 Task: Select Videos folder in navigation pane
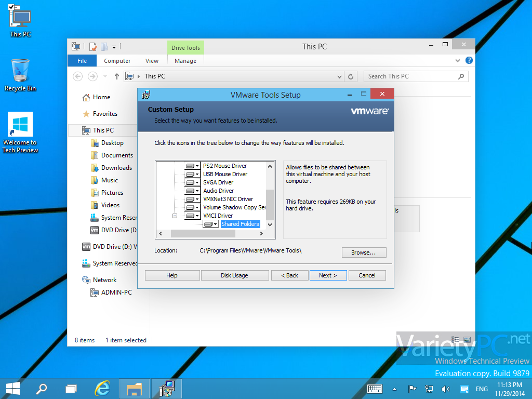pyautogui.click(x=110, y=205)
